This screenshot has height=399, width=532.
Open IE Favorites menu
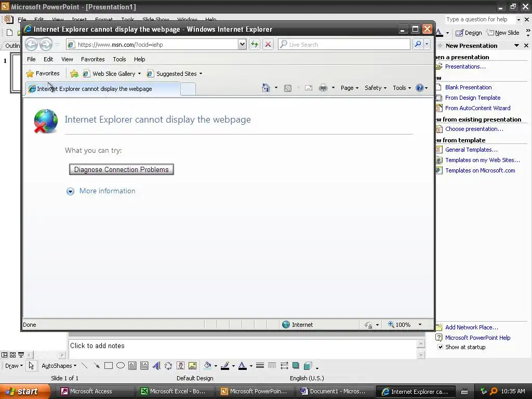coord(92,59)
